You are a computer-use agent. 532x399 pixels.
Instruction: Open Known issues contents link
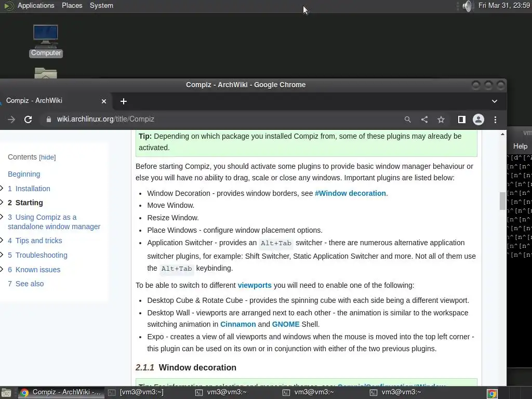tap(34, 270)
